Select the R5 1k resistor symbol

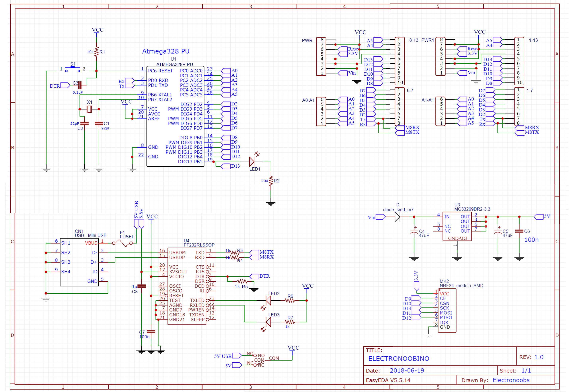(x=242, y=281)
